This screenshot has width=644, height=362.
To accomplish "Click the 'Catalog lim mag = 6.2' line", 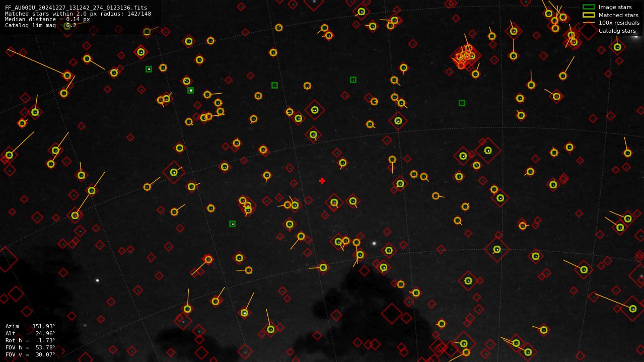I will (41, 25).
